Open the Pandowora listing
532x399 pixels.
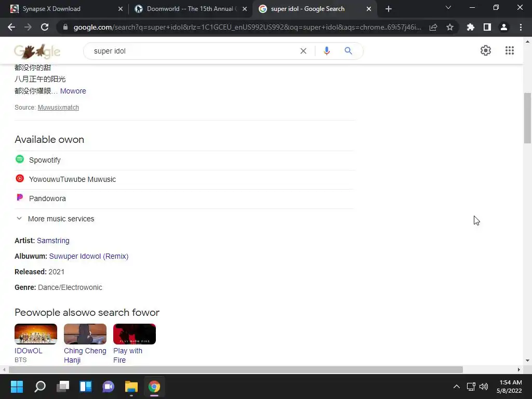click(184, 198)
